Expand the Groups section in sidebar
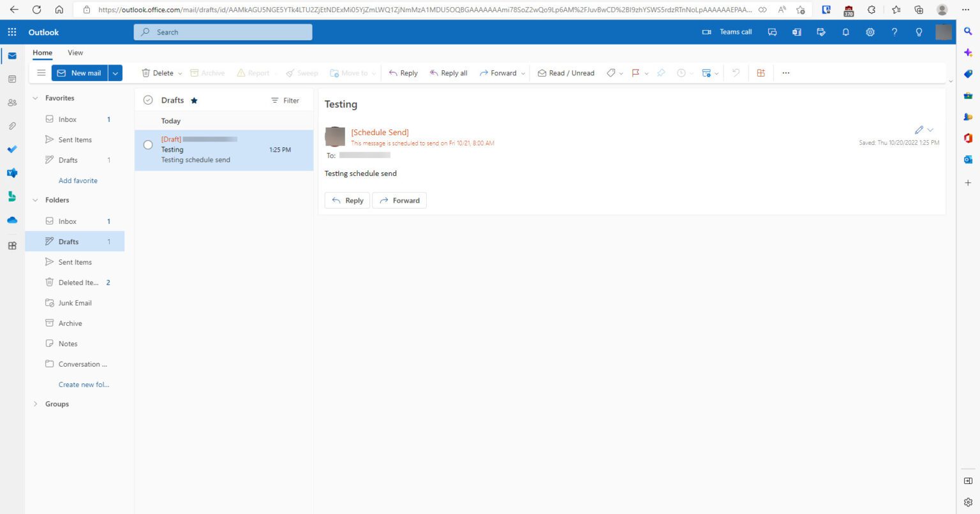The height and width of the screenshot is (514, 980). pyautogui.click(x=36, y=404)
